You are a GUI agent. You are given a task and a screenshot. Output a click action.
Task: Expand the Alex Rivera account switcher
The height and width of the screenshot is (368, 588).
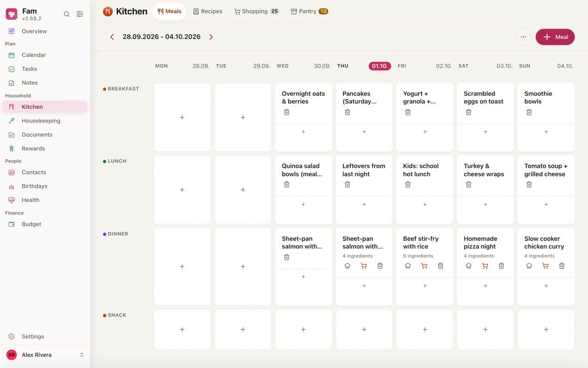point(45,355)
